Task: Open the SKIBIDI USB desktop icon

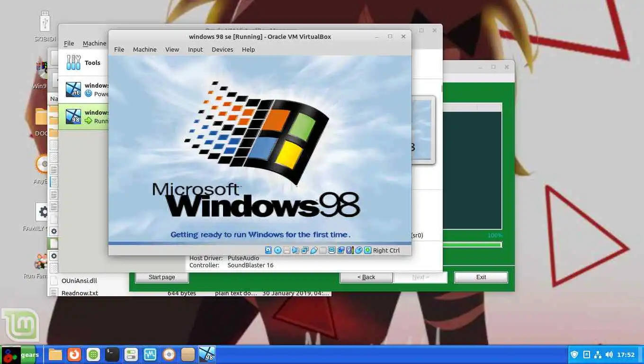Action: pyautogui.click(x=45, y=26)
